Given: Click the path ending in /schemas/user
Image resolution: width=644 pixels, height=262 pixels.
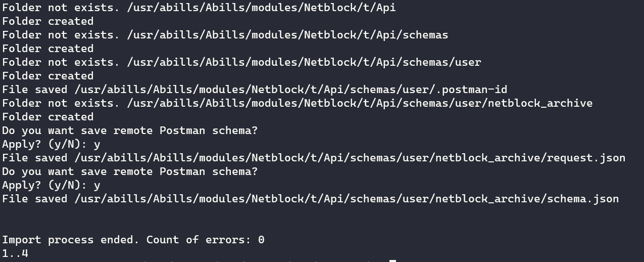Looking at the screenshot, I should pyautogui.click(x=304, y=62).
